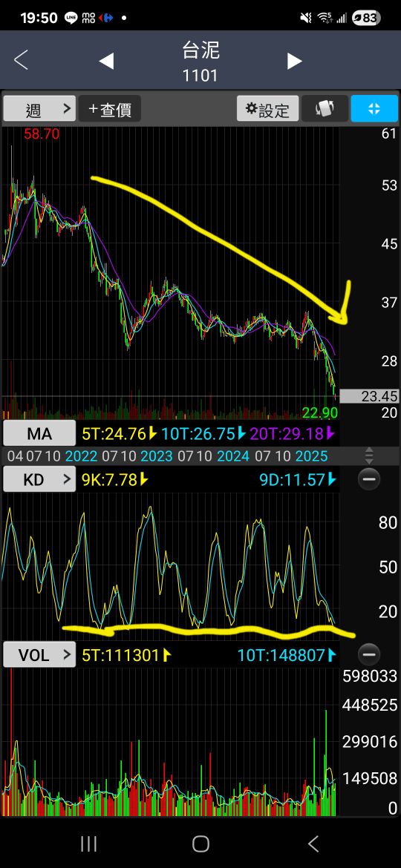Image resolution: width=401 pixels, height=868 pixels.
Task: Remove the KD indicator panel with minus
Action: (x=369, y=479)
